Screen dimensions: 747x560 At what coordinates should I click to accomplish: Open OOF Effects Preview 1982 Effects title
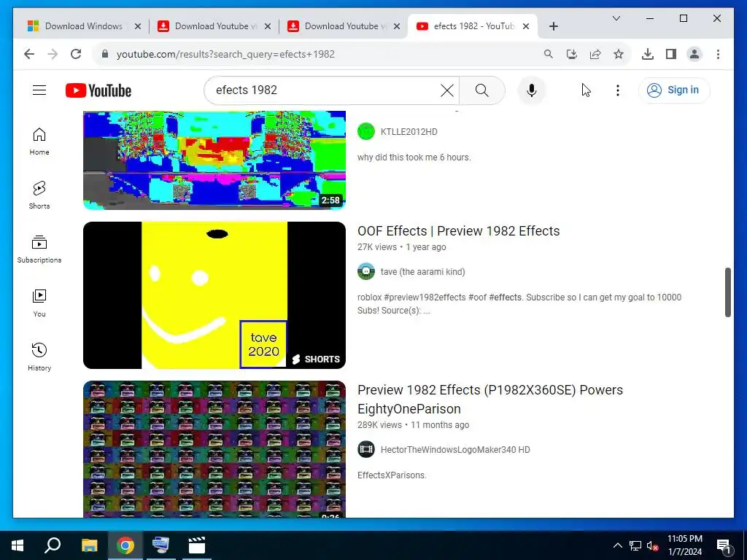[458, 231]
